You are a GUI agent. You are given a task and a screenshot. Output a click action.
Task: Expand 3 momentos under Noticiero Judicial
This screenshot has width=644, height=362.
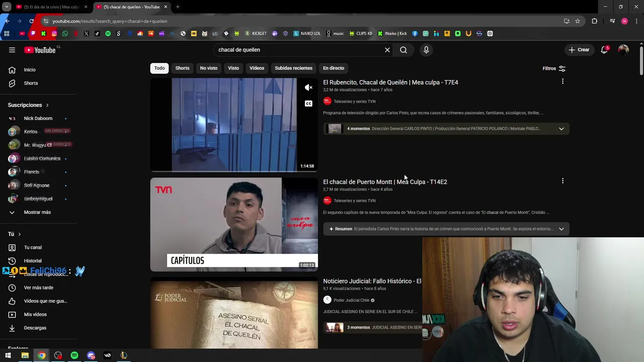(372, 327)
